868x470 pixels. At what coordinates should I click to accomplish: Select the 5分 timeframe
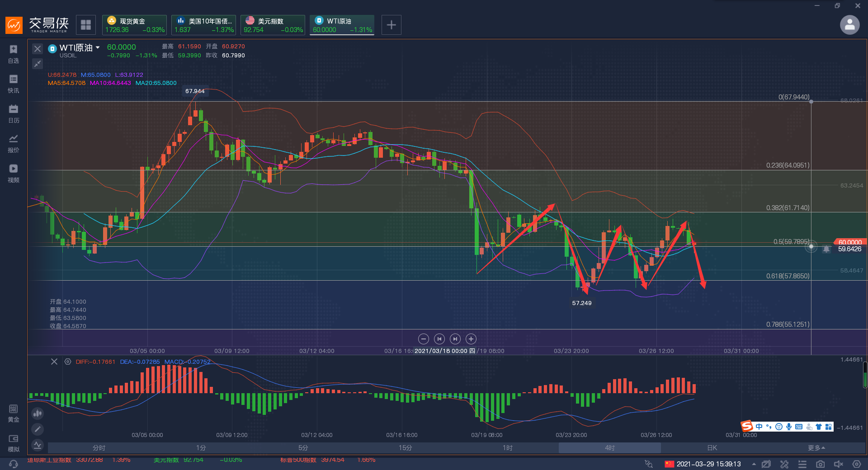coord(303,448)
